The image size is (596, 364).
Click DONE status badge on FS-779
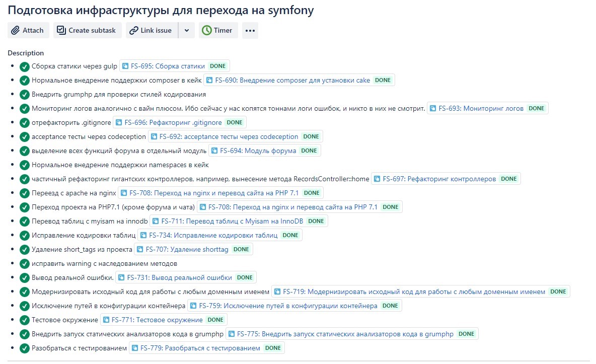coord(273,348)
